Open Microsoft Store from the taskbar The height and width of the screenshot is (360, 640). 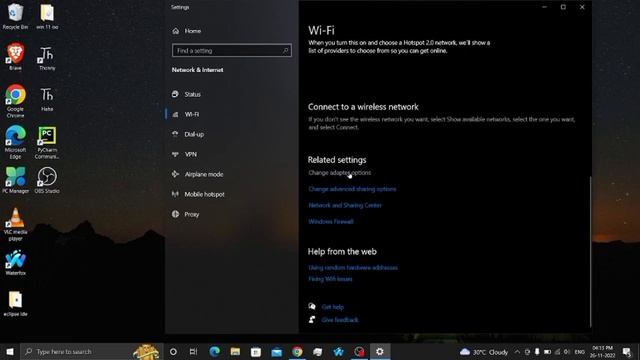pyautogui.click(x=256, y=351)
